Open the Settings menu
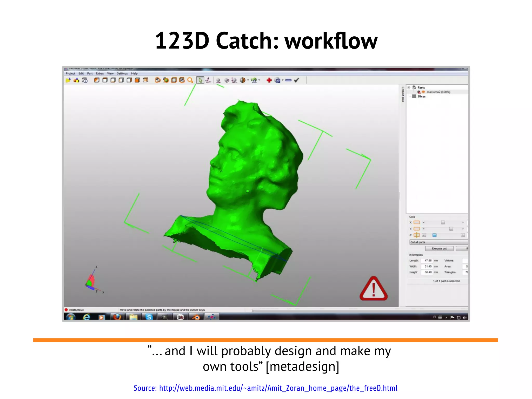The width and height of the screenshot is (532, 399). coord(122,74)
